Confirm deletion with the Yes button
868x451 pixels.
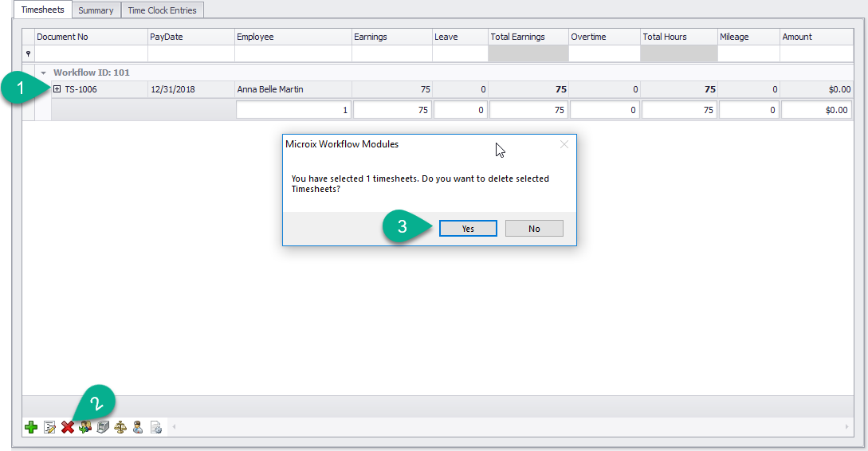point(468,229)
